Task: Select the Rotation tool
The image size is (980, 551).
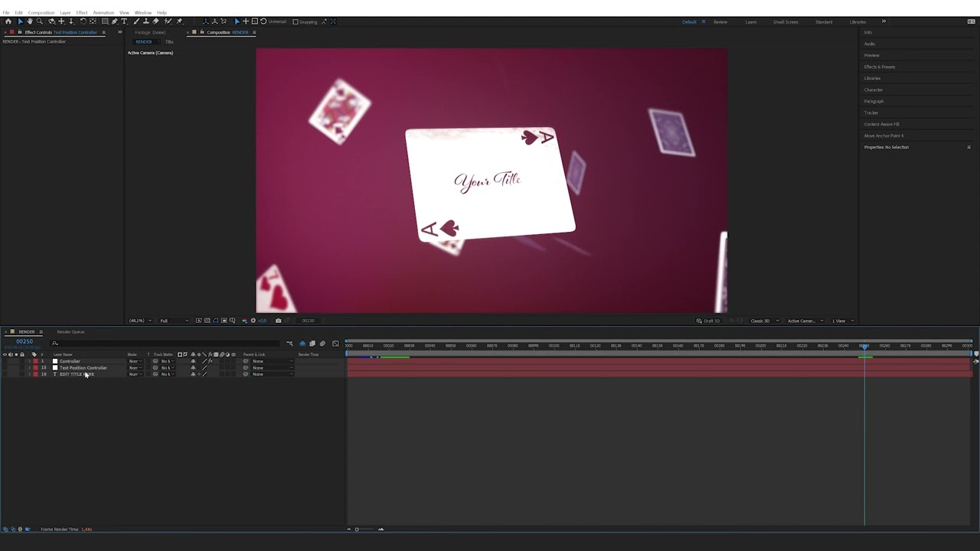Action: (83, 21)
